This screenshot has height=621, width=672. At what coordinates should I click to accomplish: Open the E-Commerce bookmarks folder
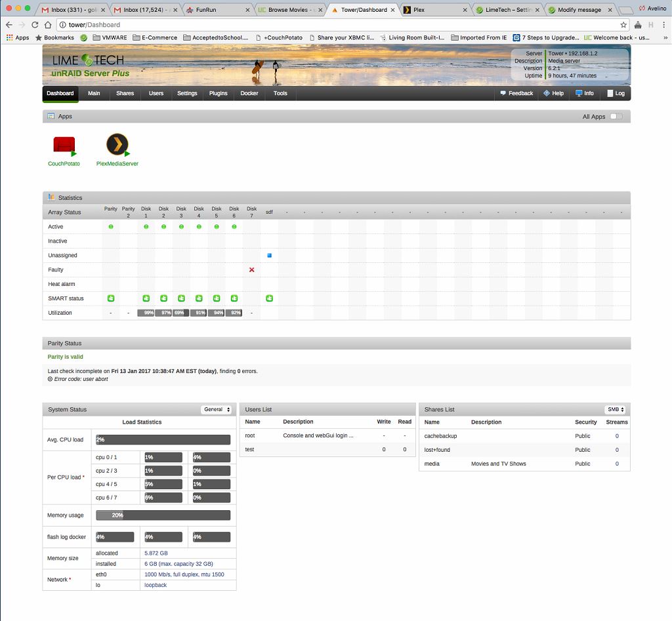(x=155, y=37)
